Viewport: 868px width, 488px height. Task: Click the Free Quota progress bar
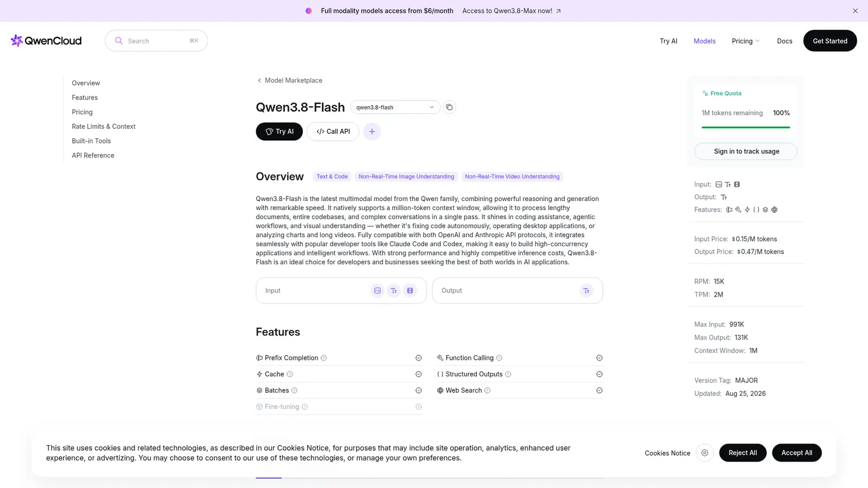tap(746, 128)
